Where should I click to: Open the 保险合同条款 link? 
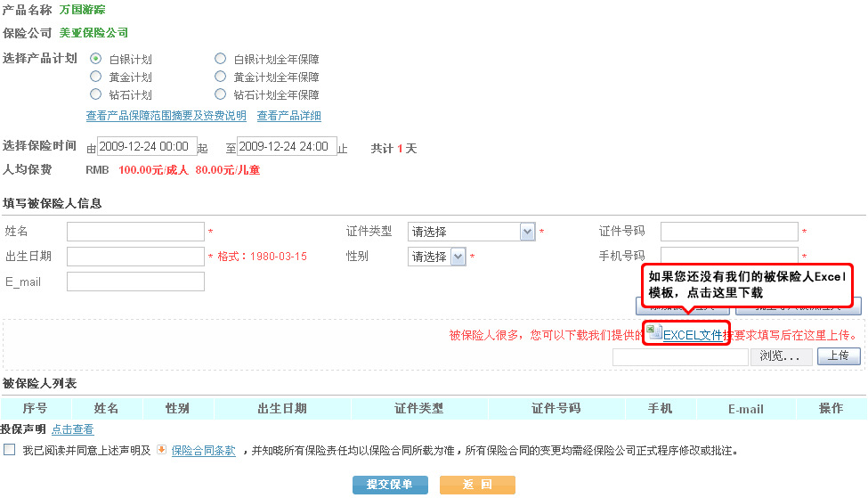[x=204, y=451]
